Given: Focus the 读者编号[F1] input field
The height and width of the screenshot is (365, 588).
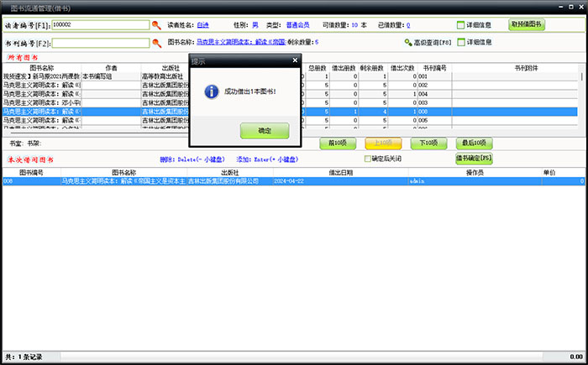Looking at the screenshot, I should tap(101, 25).
